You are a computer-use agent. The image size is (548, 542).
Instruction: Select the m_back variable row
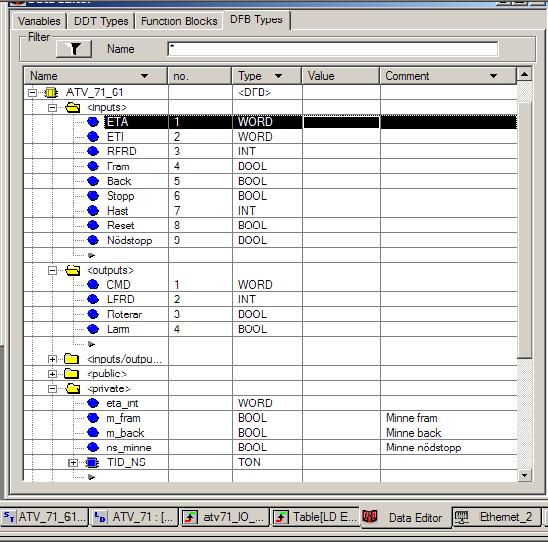click(270, 433)
